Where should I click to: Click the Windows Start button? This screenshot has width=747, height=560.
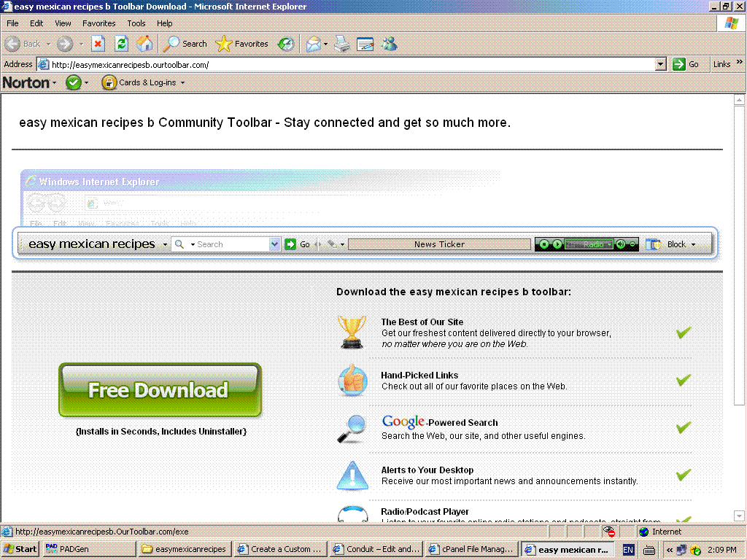pyautogui.click(x=20, y=549)
